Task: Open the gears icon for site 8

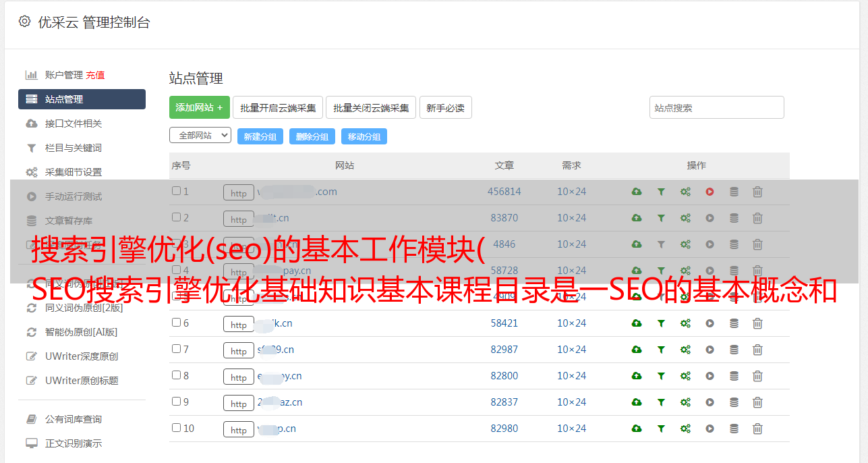Action: pos(685,376)
